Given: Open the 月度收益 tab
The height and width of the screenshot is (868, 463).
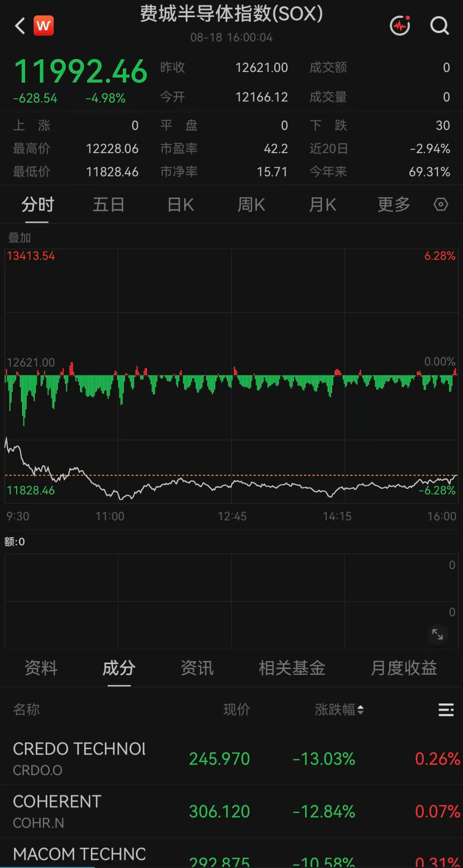Looking at the screenshot, I should tap(404, 668).
